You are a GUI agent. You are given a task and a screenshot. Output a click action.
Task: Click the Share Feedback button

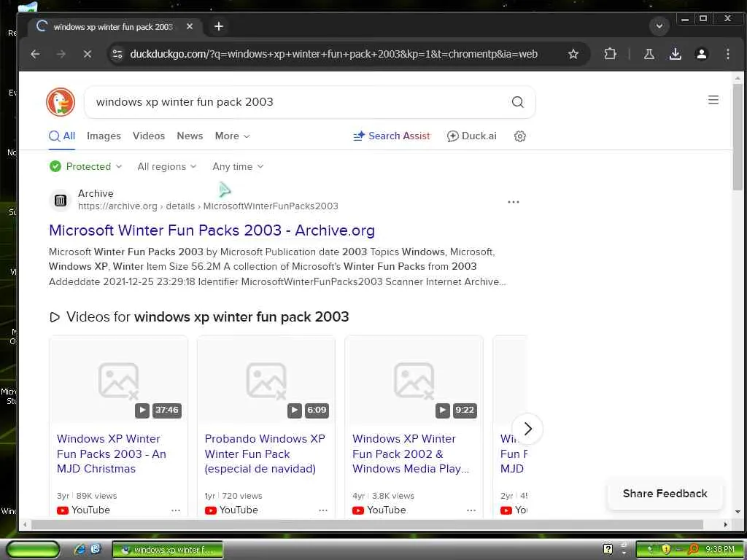665,494
